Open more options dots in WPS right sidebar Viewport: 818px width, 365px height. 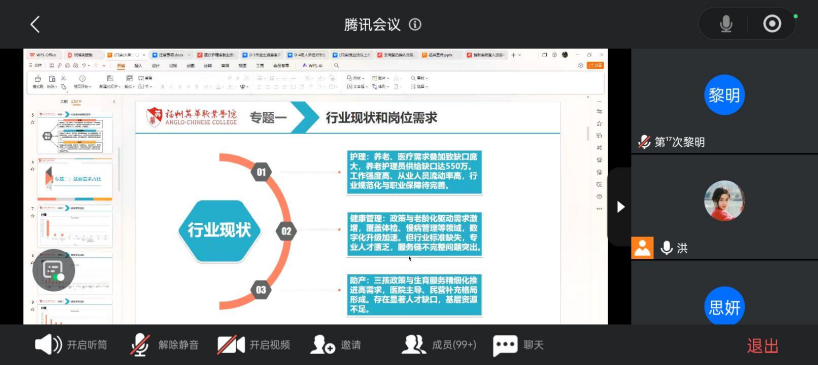coord(599,208)
